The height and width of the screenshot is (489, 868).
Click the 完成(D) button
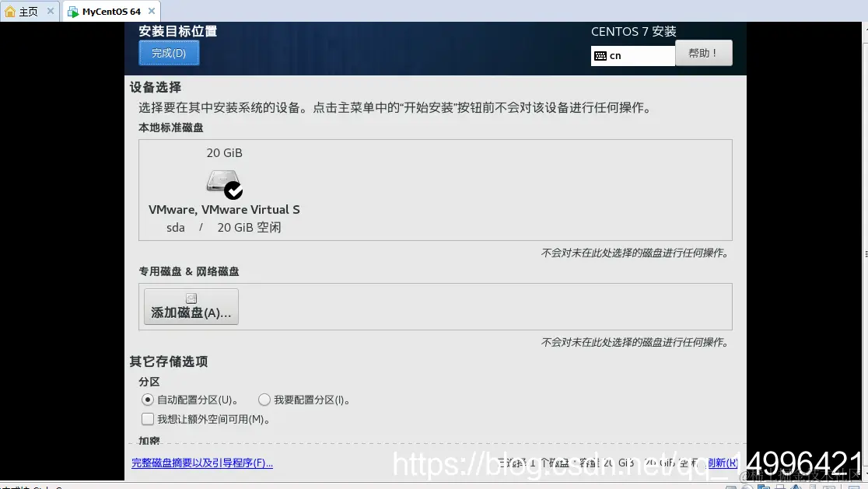(169, 53)
